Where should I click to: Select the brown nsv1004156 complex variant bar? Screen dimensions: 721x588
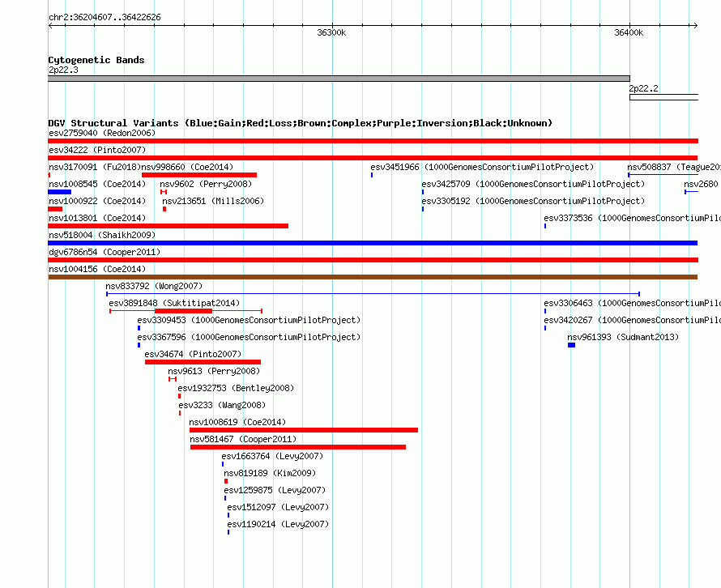click(x=373, y=277)
